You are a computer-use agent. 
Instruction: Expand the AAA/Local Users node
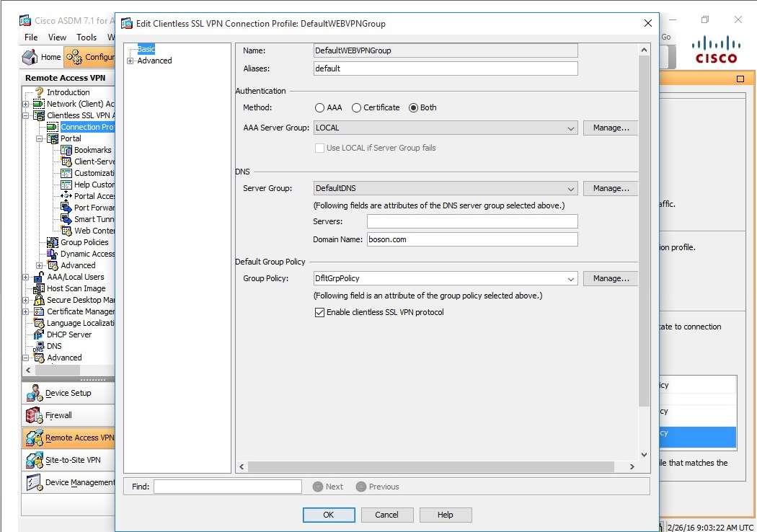25,277
